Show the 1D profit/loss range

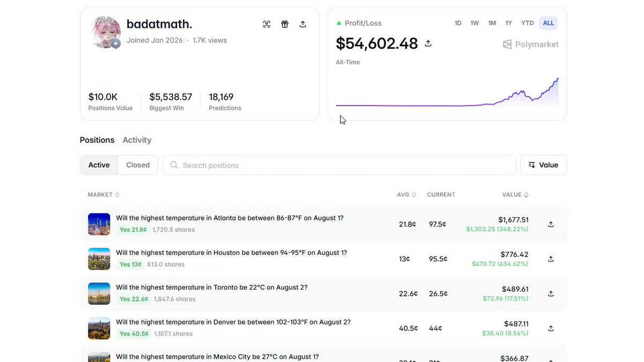coord(458,23)
